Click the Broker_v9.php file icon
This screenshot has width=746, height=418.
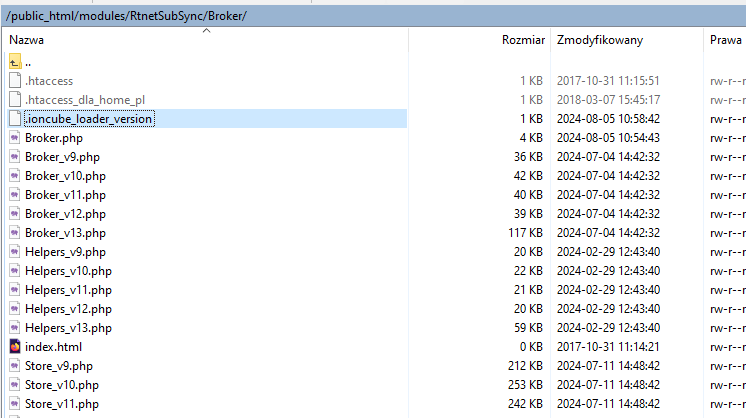click(x=15, y=156)
